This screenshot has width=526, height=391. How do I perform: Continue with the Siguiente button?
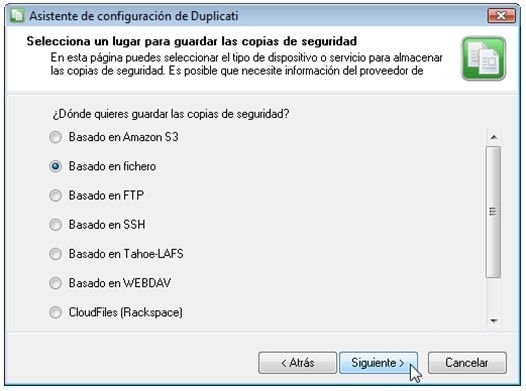tap(378, 362)
